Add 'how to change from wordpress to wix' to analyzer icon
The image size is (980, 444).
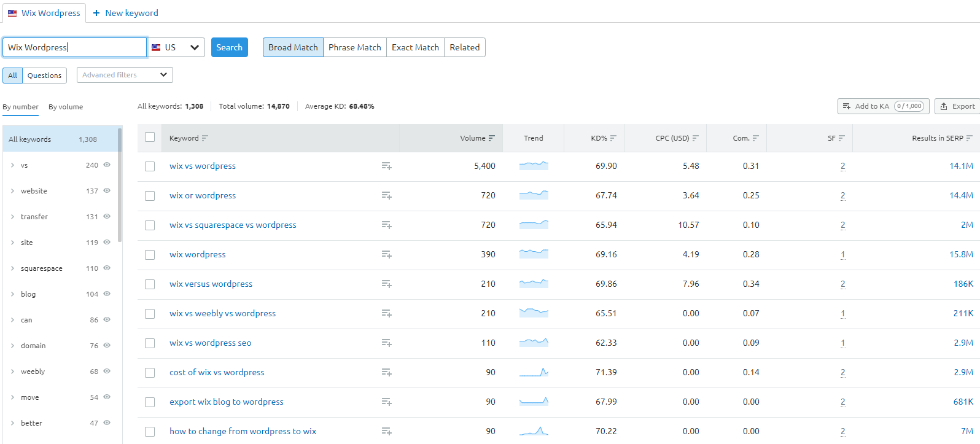pyautogui.click(x=386, y=431)
